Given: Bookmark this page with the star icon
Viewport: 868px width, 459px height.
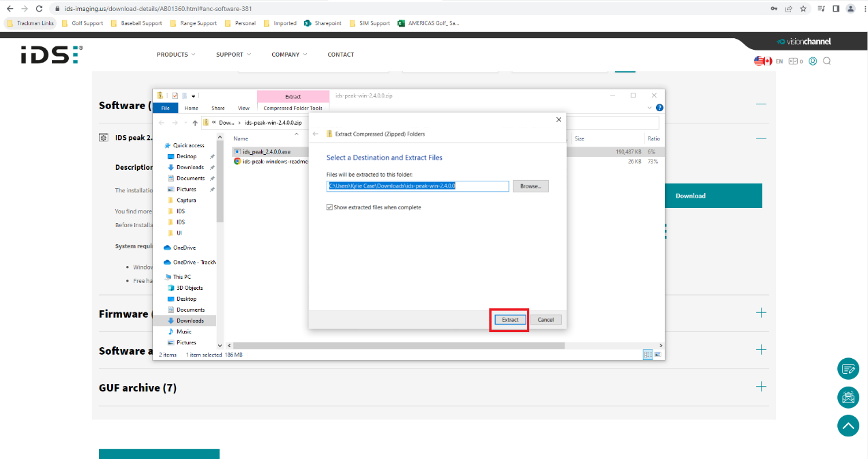Looking at the screenshot, I should 803,9.
